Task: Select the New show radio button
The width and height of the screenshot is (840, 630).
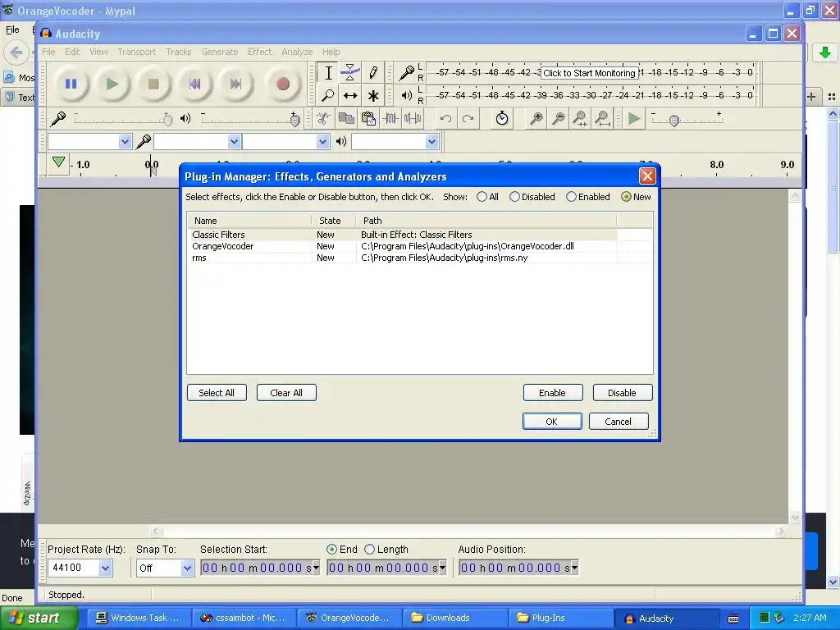Action: 626,197
